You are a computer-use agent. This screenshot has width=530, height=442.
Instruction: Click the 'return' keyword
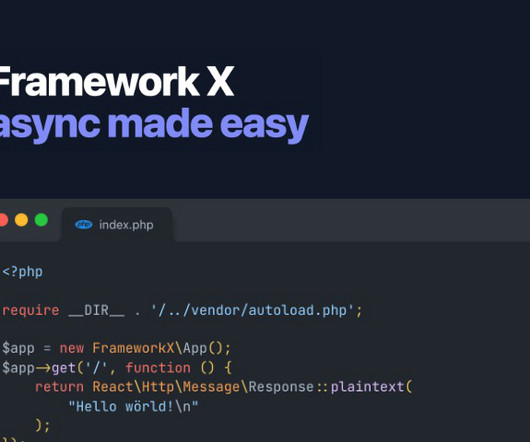click(59, 387)
